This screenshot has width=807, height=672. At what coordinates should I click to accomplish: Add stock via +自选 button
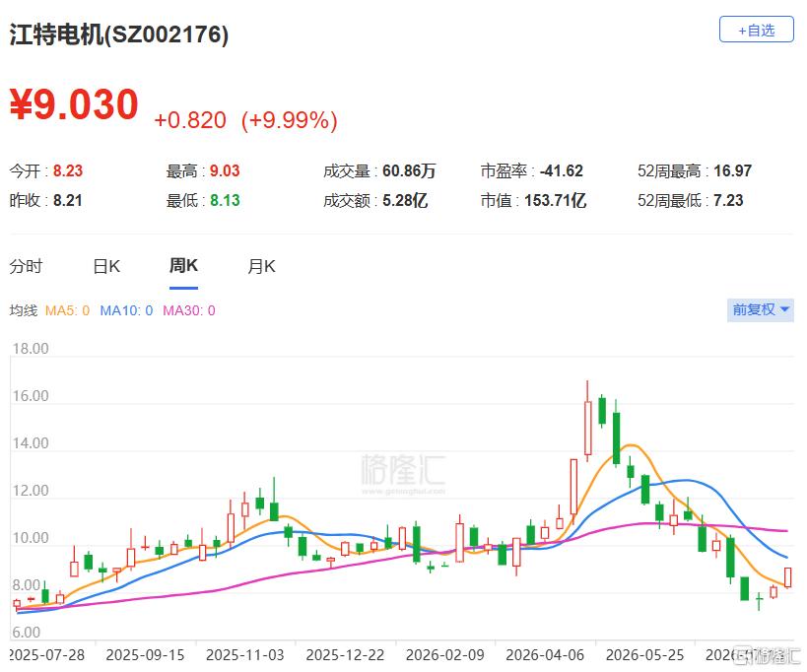756,30
